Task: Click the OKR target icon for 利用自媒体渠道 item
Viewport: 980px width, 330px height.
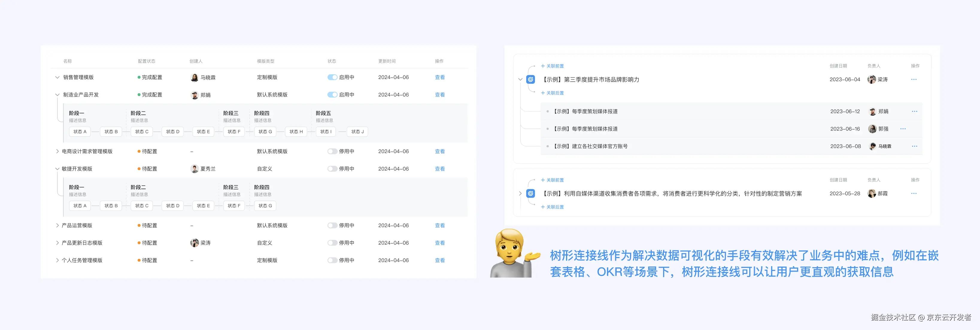Action: (530, 193)
